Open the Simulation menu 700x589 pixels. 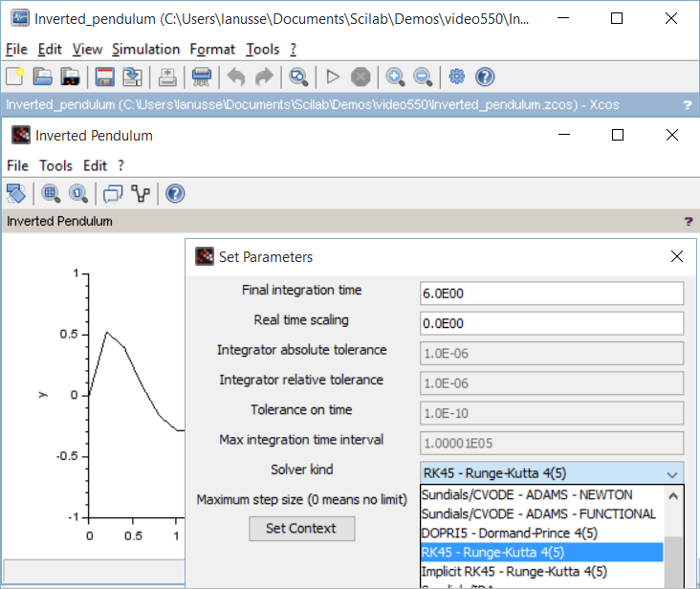(146, 49)
